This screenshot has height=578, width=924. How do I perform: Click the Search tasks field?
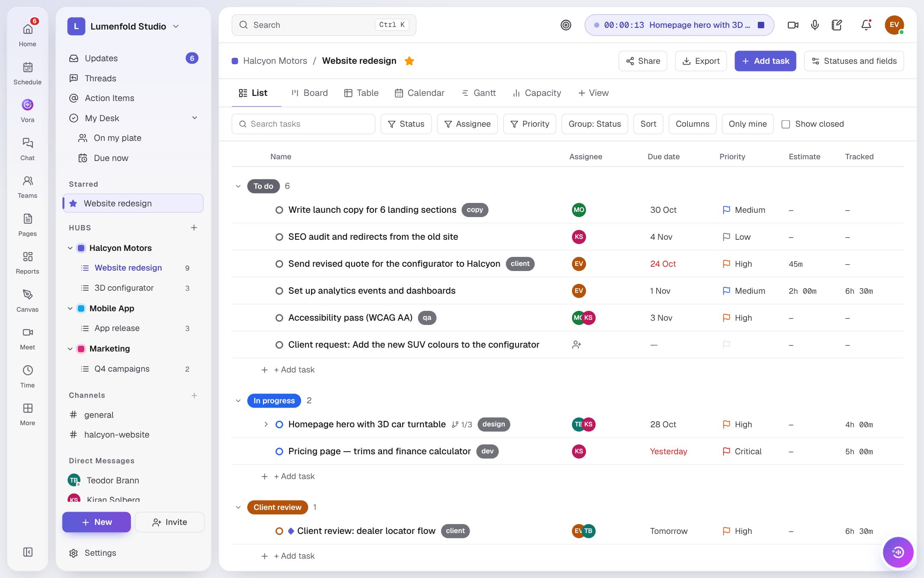click(x=303, y=124)
